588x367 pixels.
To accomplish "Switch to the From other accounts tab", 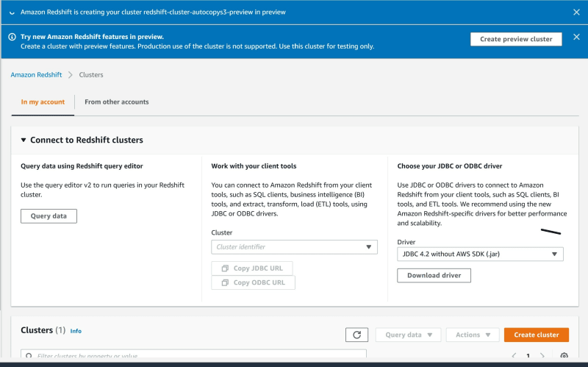I will (x=117, y=102).
